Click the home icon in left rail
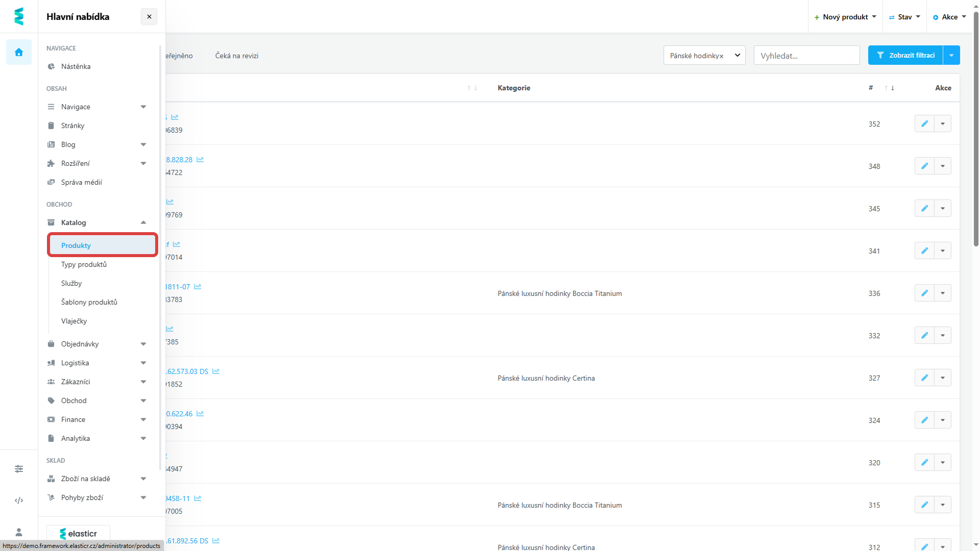 (19, 52)
